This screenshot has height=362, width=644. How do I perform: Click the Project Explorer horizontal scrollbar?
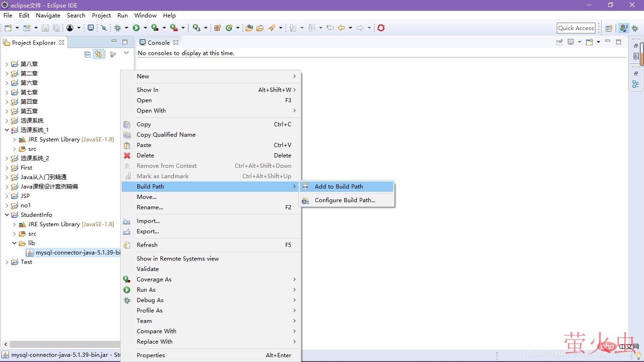61,345
